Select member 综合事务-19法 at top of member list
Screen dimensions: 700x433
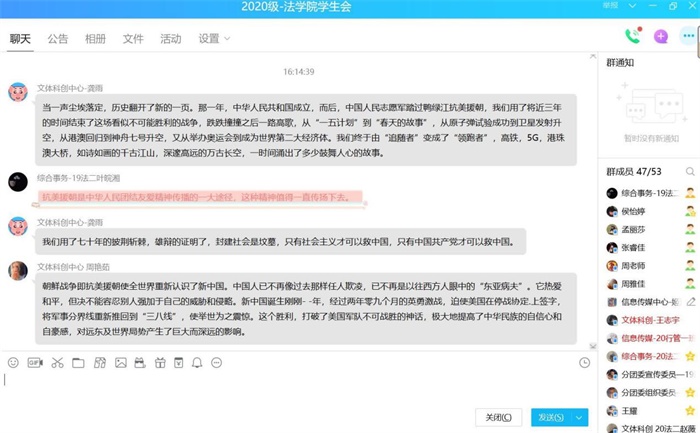tap(651, 193)
